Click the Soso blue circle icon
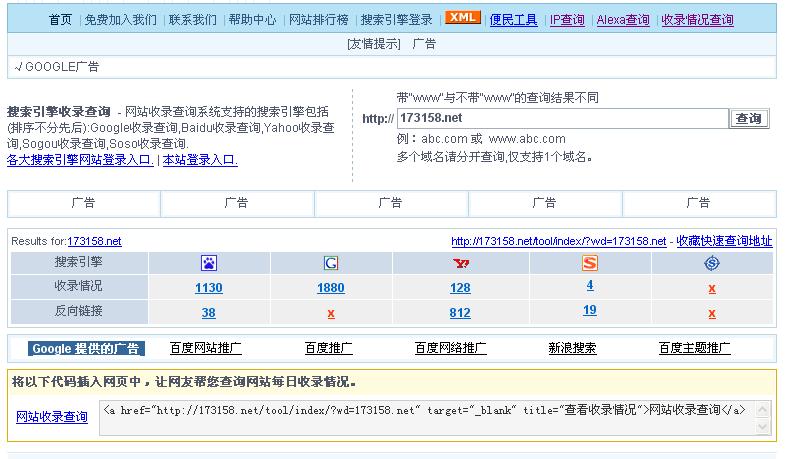 click(711, 263)
